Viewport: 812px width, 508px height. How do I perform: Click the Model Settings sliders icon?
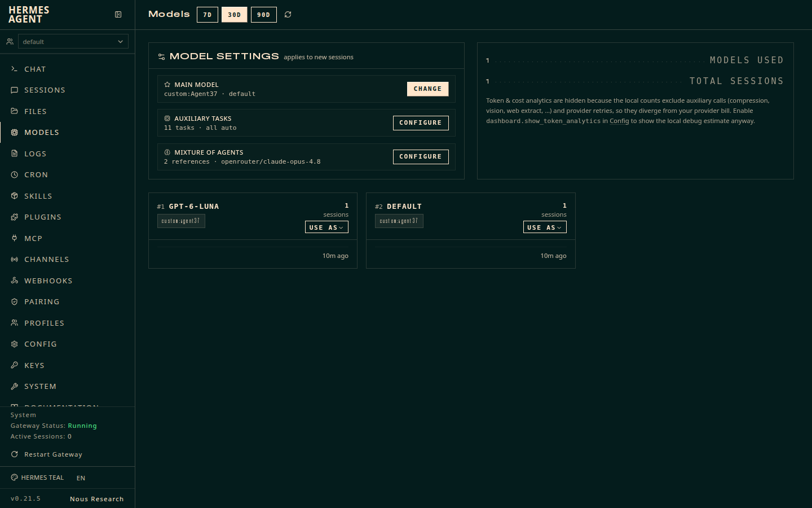(162, 56)
